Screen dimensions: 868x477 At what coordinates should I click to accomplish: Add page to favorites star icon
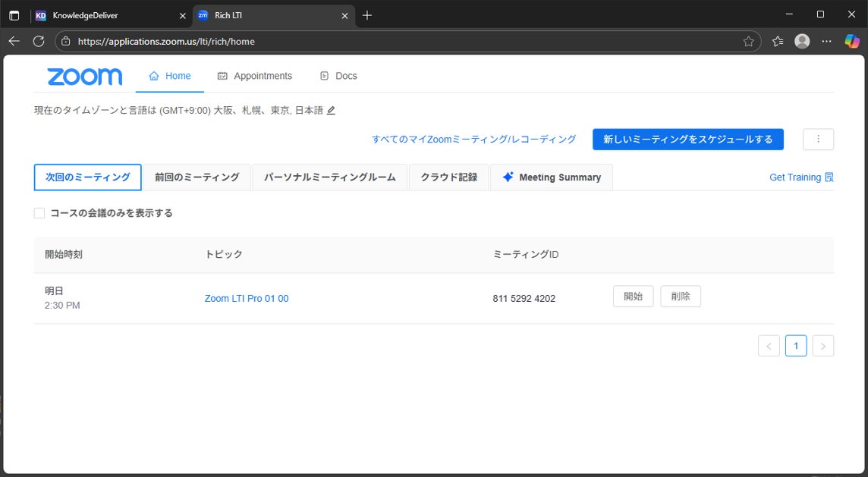point(748,42)
